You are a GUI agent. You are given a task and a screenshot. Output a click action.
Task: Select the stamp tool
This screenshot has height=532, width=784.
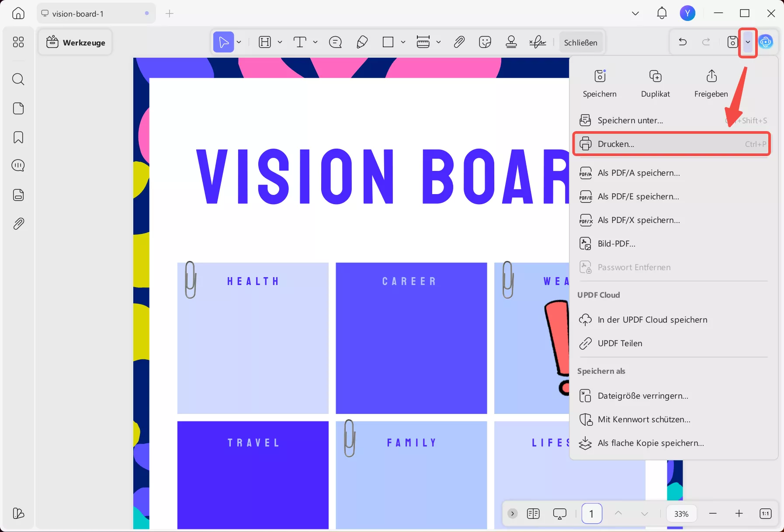(511, 42)
